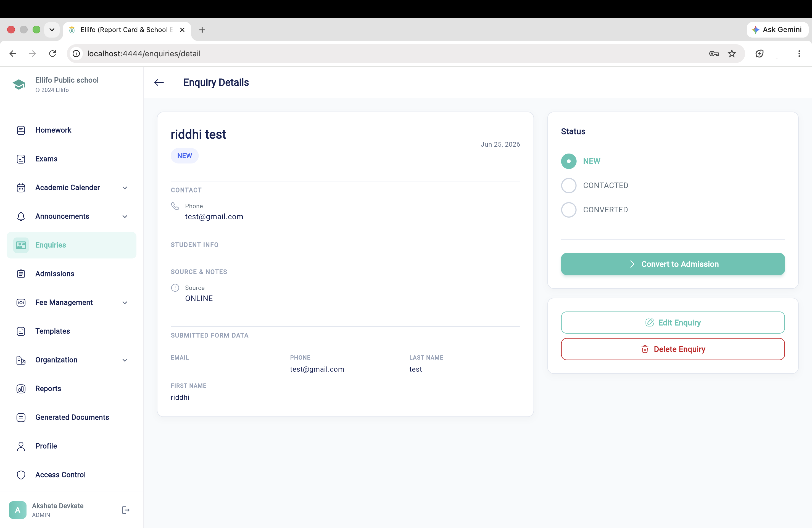Click the back arrow beside Enquiry Details
This screenshot has width=812, height=528.
click(x=159, y=83)
